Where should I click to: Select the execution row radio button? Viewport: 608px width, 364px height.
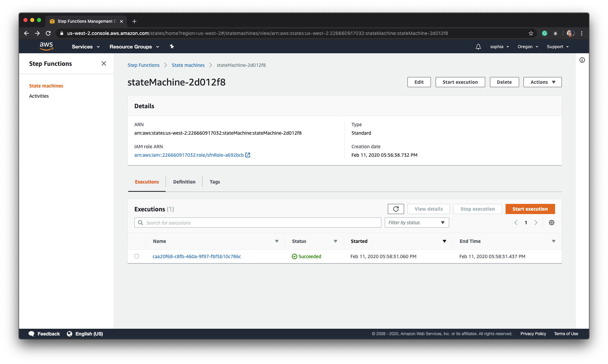tap(137, 256)
